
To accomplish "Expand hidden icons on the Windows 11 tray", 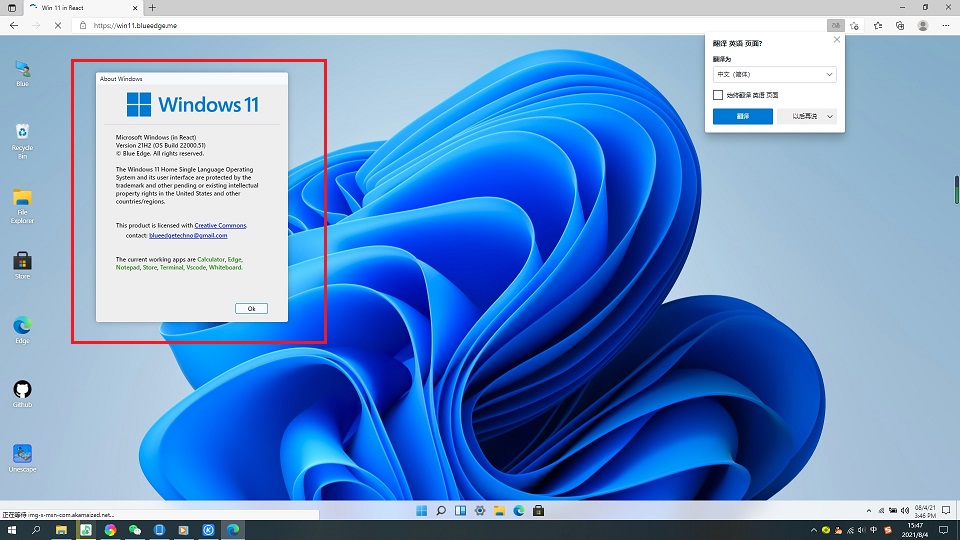I will tap(869, 511).
